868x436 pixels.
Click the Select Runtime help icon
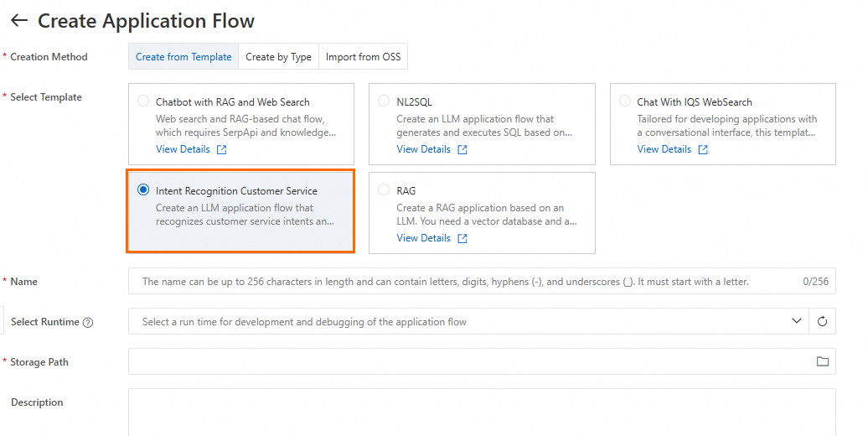(88, 323)
